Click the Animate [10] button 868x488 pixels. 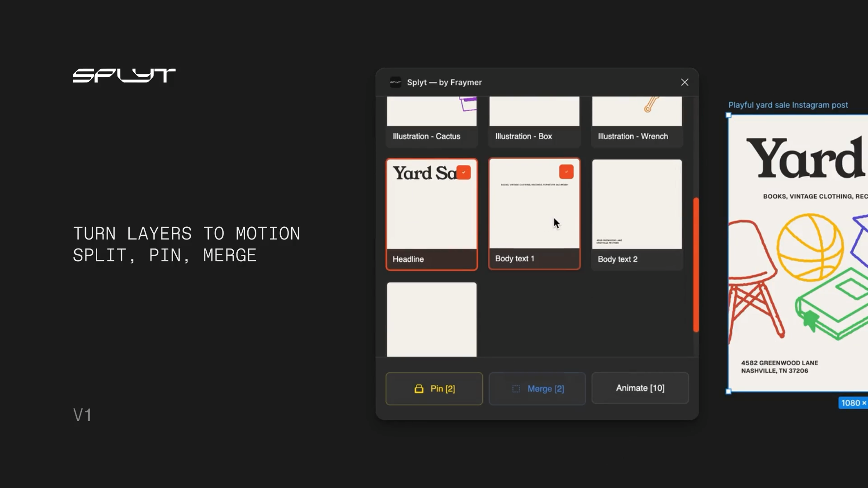(x=640, y=388)
